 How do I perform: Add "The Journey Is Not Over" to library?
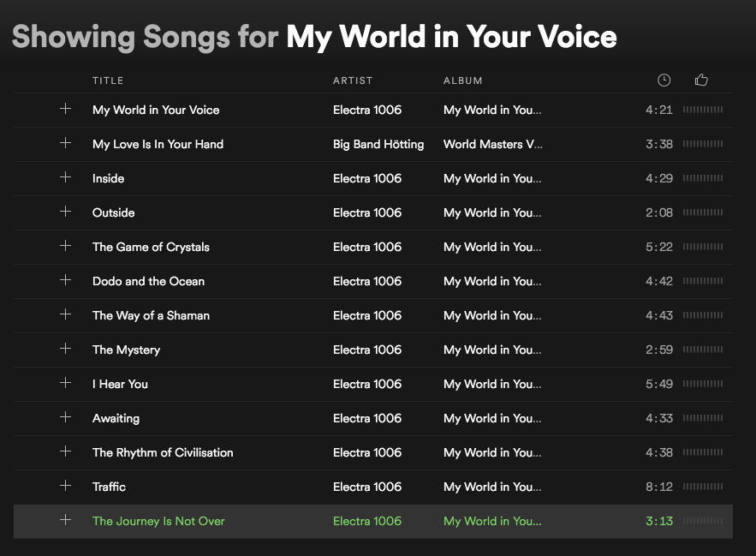pos(65,520)
